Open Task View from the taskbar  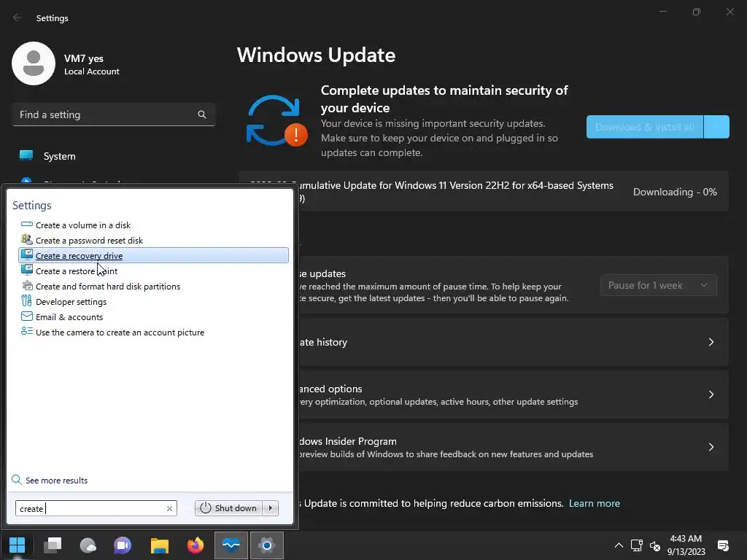[53, 545]
